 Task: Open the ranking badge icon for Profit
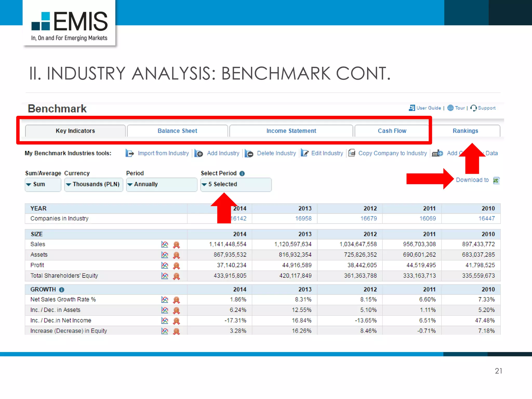[176, 265]
